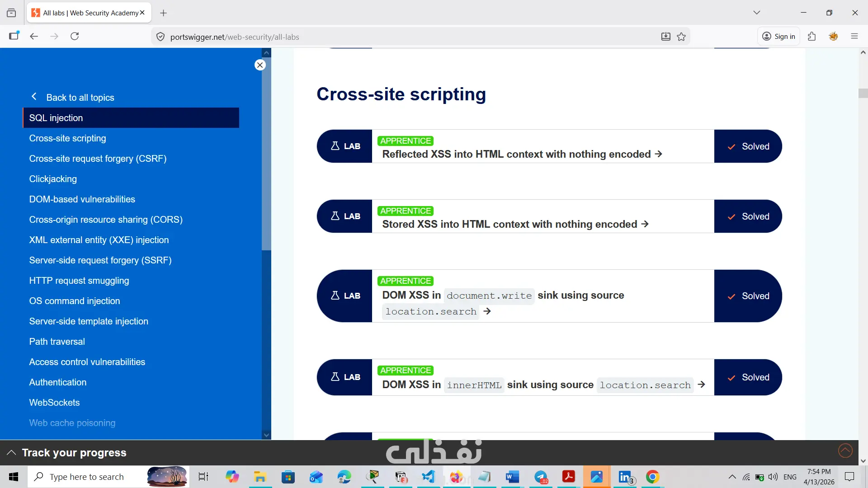The height and width of the screenshot is (488, 868).
Task: Close the topics sidebar with X icon
Action: [260, 65]
